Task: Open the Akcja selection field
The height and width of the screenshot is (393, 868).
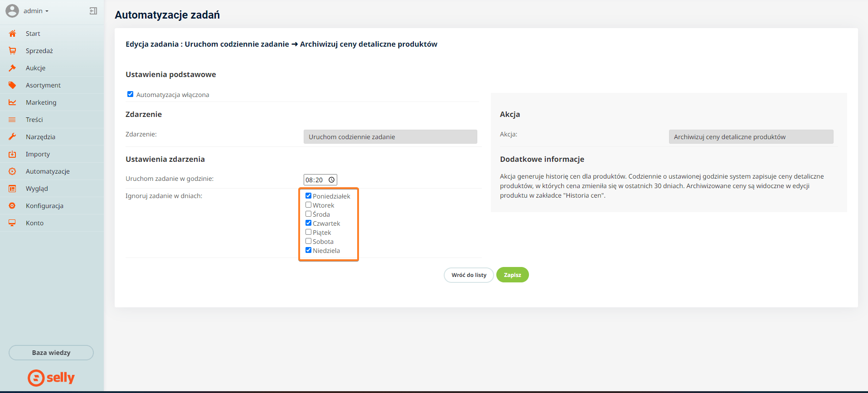Action: 751,137
